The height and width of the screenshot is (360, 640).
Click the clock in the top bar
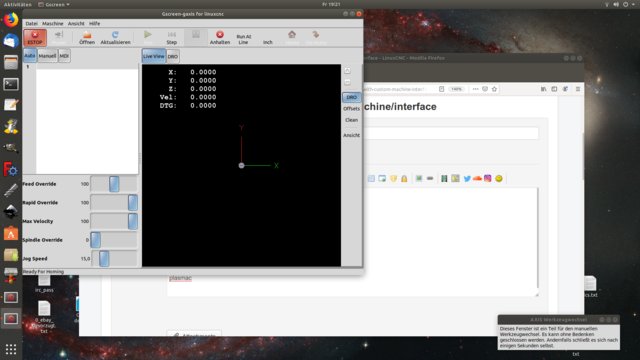click(x=331, y=4)
